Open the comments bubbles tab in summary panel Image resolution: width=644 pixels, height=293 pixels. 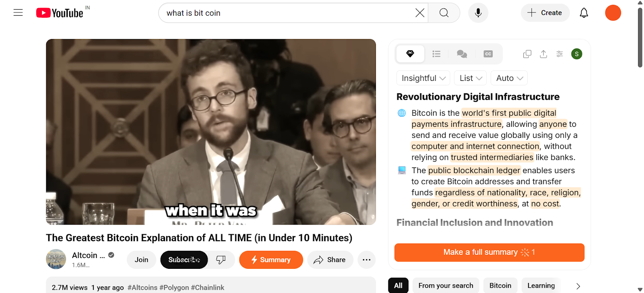pyautogui.click(x=462, y=54)
